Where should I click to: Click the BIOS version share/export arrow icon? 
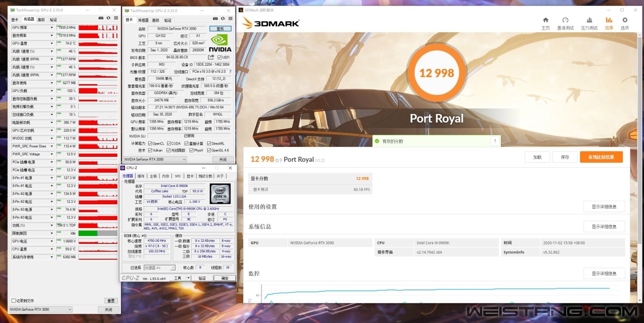click(x=211, y=57)
